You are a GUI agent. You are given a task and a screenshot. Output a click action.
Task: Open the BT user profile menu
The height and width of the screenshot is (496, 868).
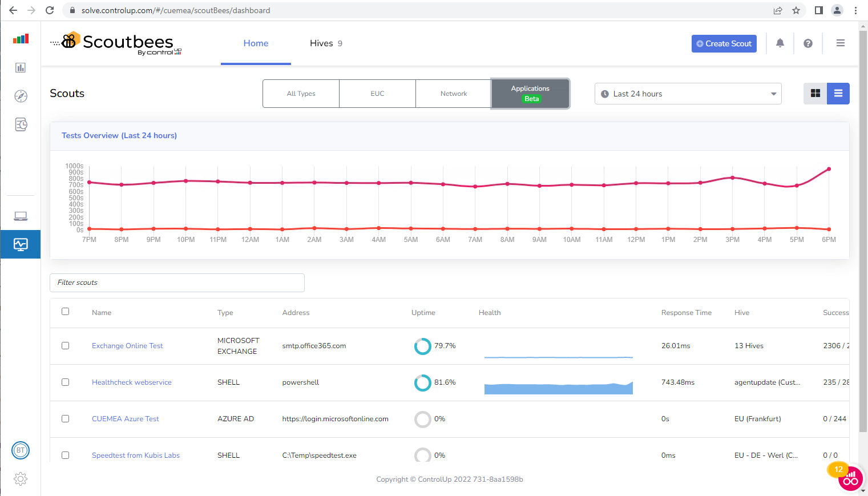(21, 450)
